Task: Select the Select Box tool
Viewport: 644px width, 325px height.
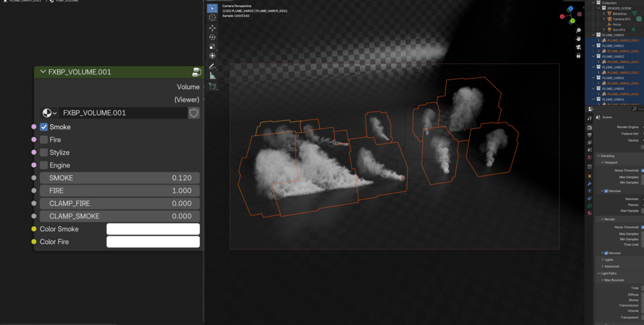Action: (x=212, y=8)
